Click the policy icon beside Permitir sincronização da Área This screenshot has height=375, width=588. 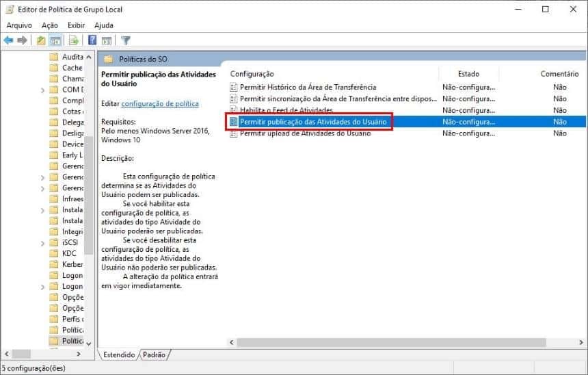click(234, 99)
